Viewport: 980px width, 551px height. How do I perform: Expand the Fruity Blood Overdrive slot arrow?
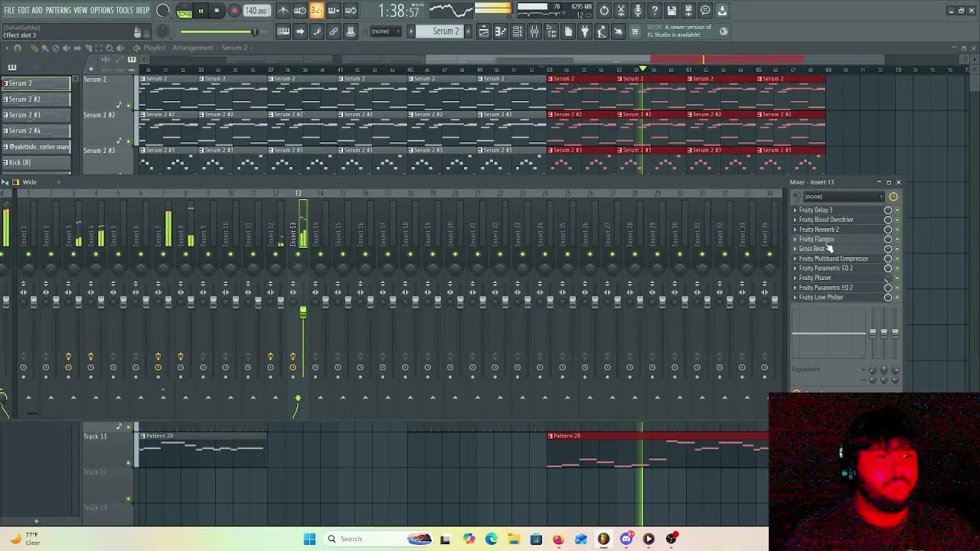click(795, 220)
